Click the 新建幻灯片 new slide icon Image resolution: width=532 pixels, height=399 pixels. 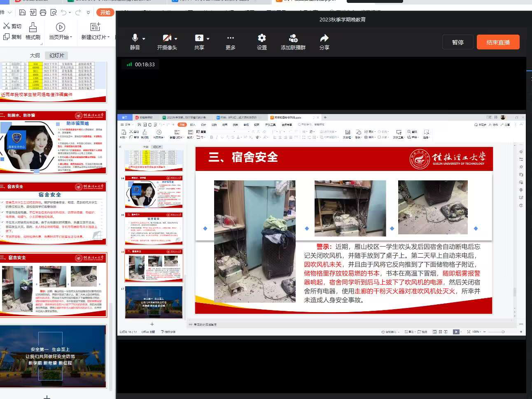pyautogui.click(x=96, y=28)
